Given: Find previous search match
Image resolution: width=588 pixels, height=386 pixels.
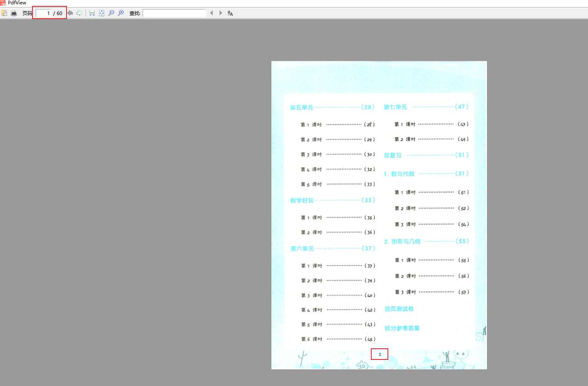Looking at the screenshot, I should [211, 13].
